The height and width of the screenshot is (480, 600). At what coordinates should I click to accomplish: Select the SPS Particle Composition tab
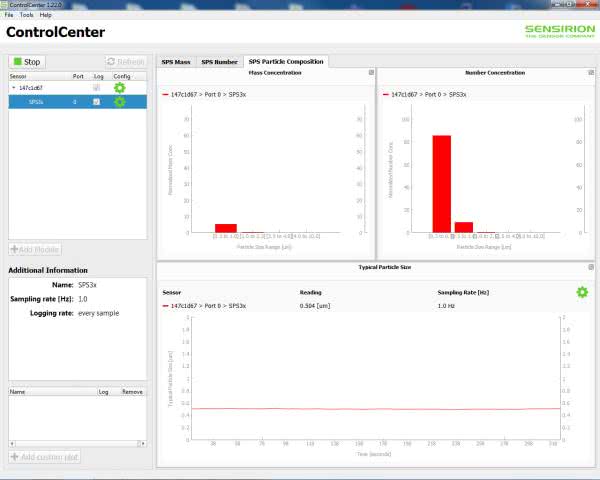tap(285, 62)
